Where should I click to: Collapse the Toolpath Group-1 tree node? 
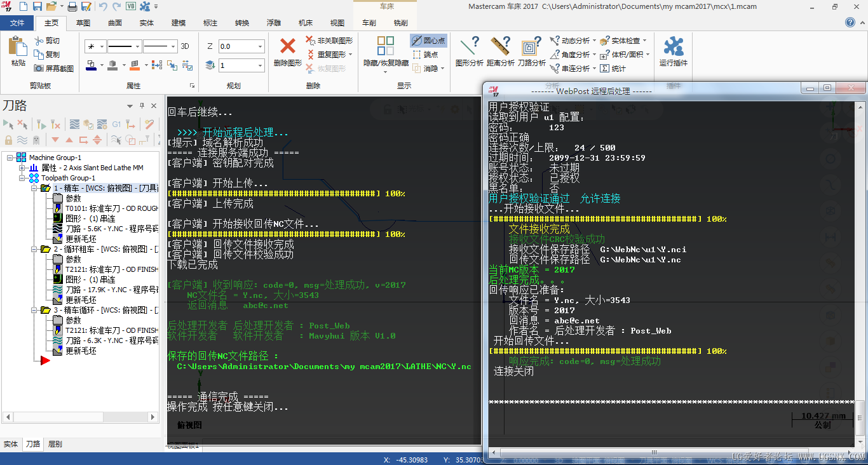click(x=22, y=178)
